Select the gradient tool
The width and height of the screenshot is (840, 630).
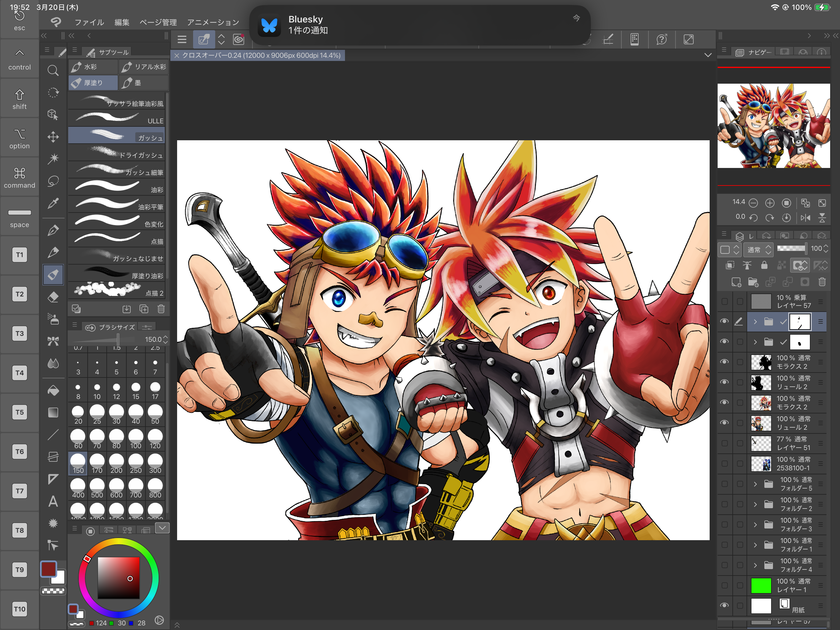click(x=53, y=412)
